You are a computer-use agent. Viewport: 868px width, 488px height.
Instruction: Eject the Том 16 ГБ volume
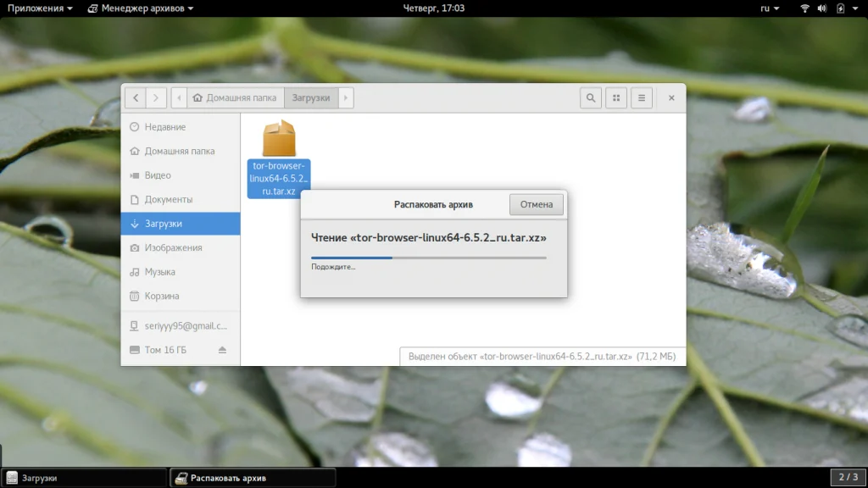tap(222, 350)
